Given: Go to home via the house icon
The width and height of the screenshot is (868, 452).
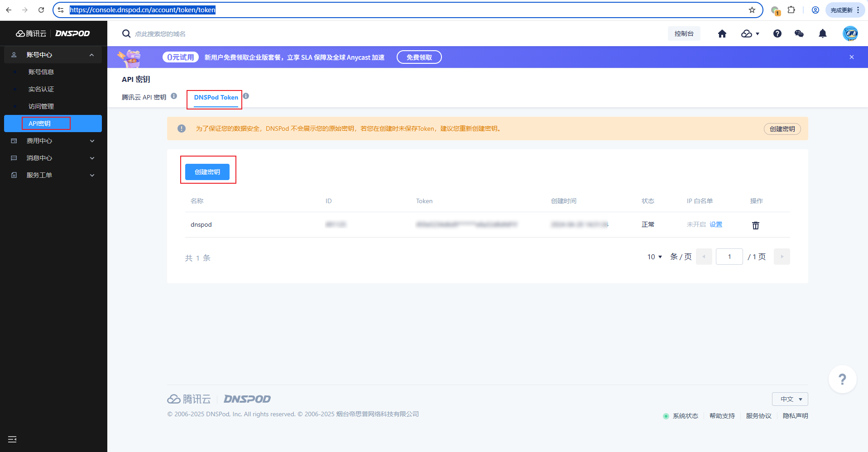Looking at the screenshot, I should [x=722, y=33].
